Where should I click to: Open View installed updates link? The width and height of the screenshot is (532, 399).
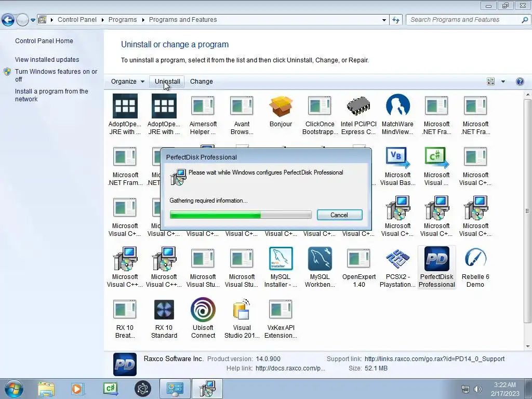coord(47,59)
